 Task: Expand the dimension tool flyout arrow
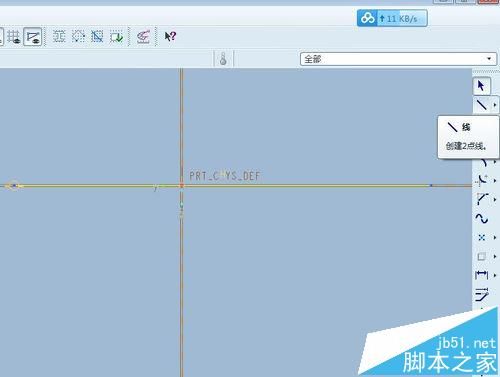pyautogui.click(x=495, y=275)
